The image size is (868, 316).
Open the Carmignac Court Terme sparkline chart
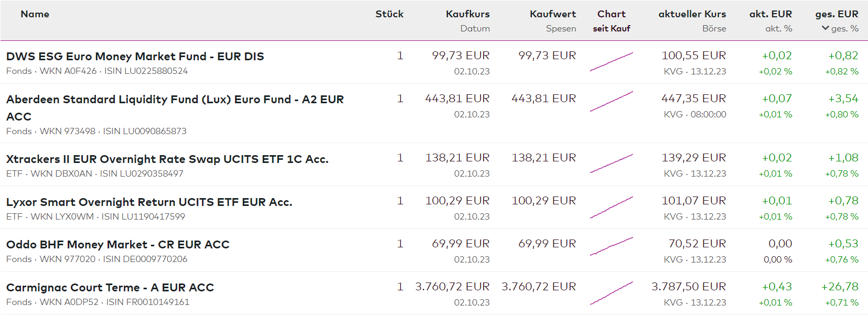(x=612, y=293)
